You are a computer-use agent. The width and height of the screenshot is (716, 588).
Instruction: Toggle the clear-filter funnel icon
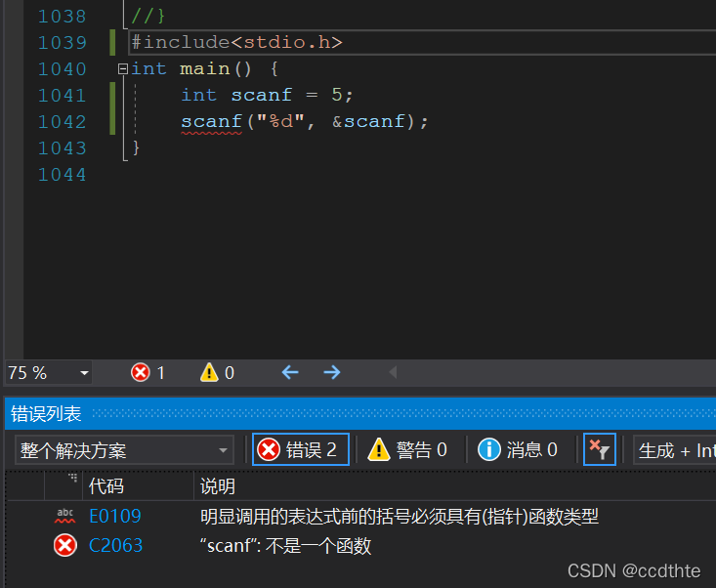tap(600, 449)
